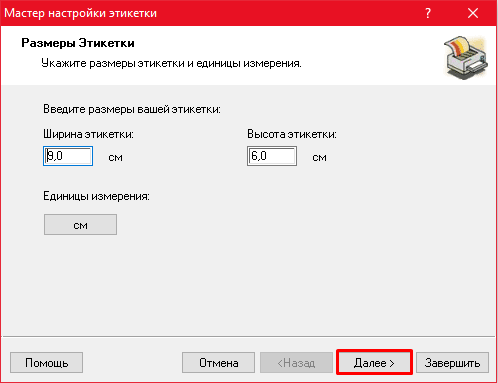Click the disabled <Назад button

(296, 362)
